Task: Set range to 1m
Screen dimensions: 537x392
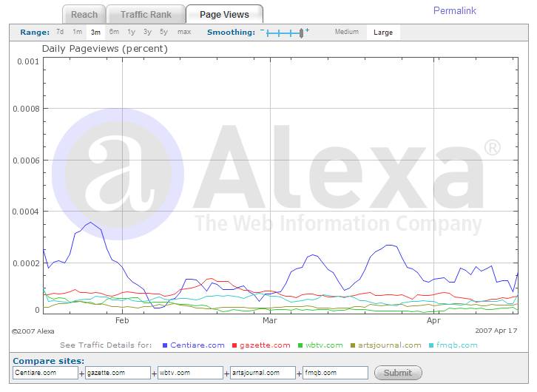Action: coord(78,32)
